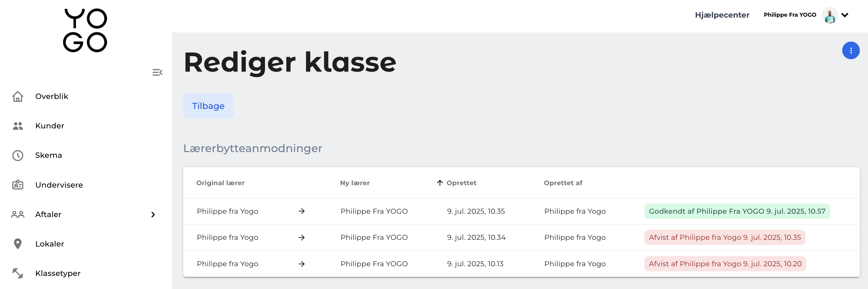Open Kunder via the people icon

click(18, 126)
